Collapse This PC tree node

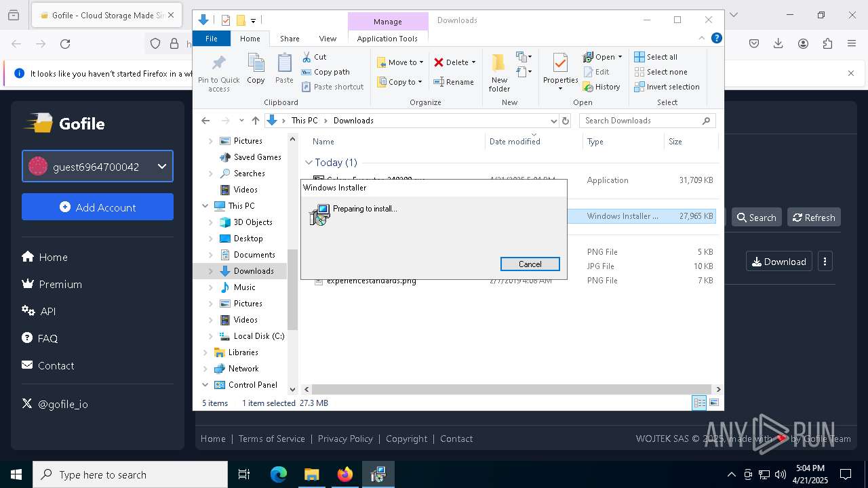pyautogui.click(x=205, y=206)
